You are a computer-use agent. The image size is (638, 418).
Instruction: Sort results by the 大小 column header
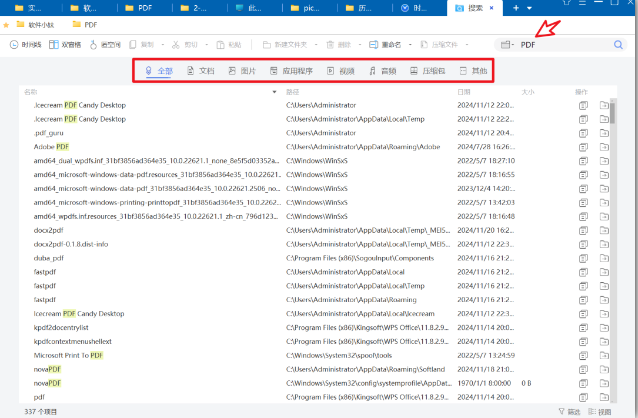pos(528,92)
